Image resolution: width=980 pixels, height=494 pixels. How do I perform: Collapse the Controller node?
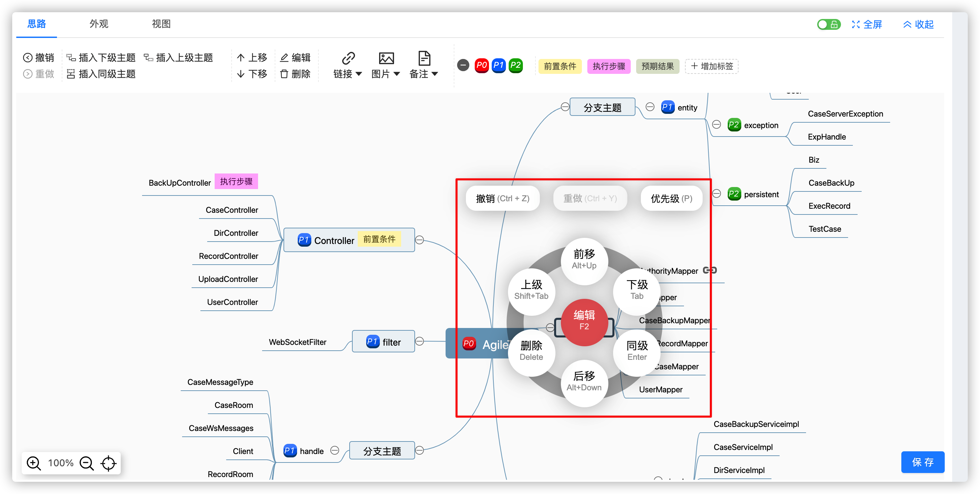point(419,240)
